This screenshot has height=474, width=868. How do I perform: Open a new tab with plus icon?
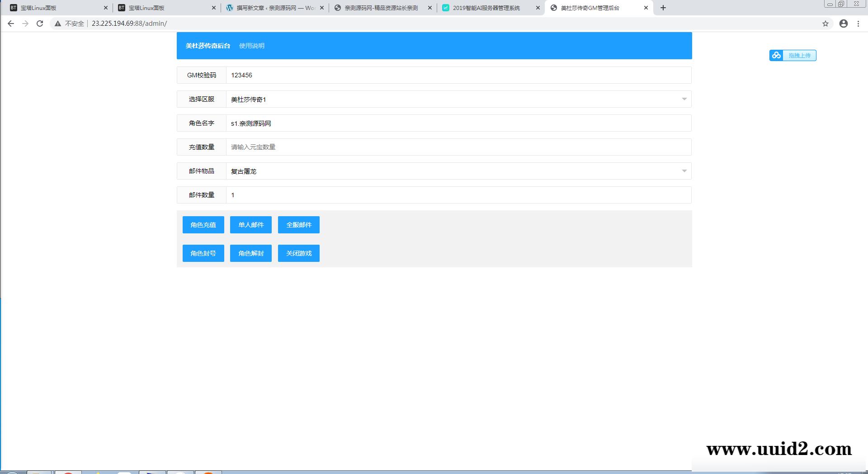pos(663,8)
